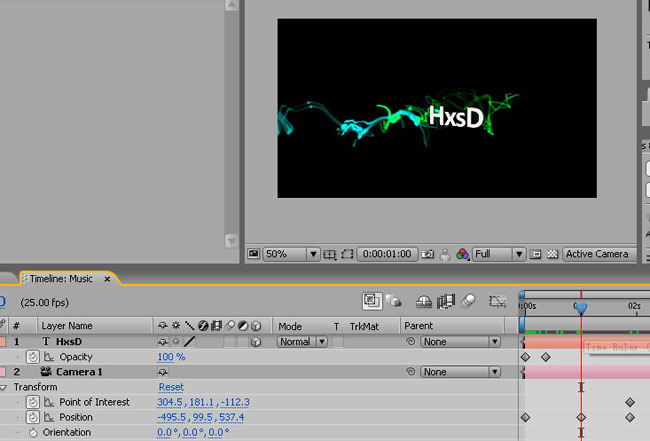The height and width of the screenshot is (441, 650).
Task: Toggle the Point of Interest stopwatch
Action: pos(32,402)
